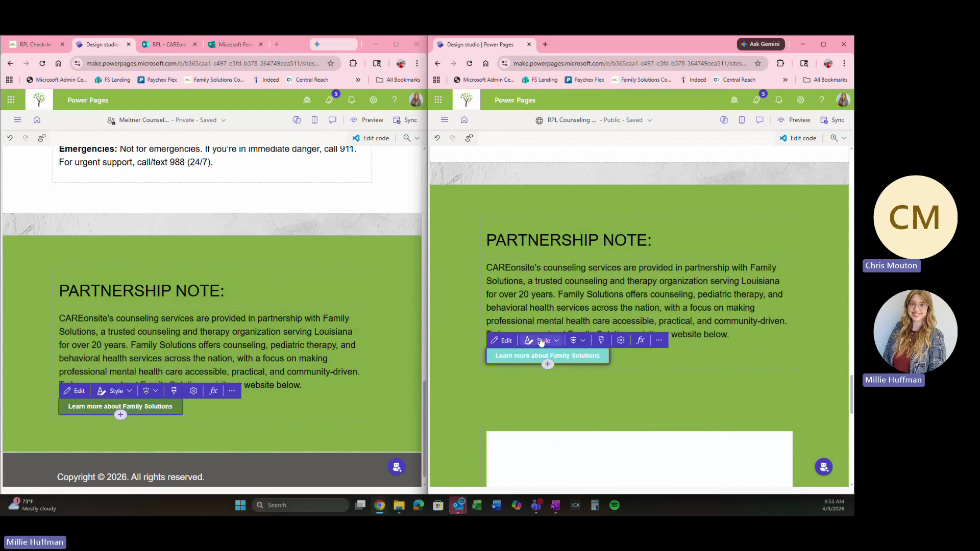Click chatbot floating icon in right page canvas
The width and height of the screenshot is (980, 551).
pyautogui.click(x=823, y=467)
